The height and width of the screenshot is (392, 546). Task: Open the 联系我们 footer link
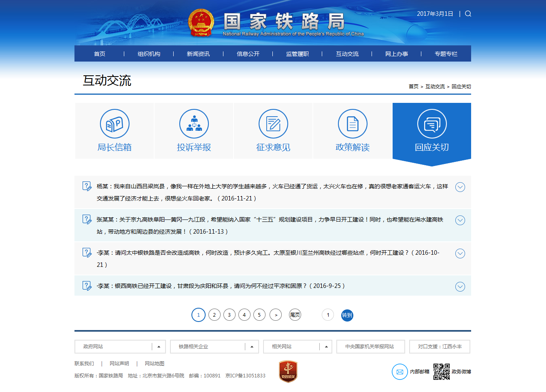click(84, 364)
